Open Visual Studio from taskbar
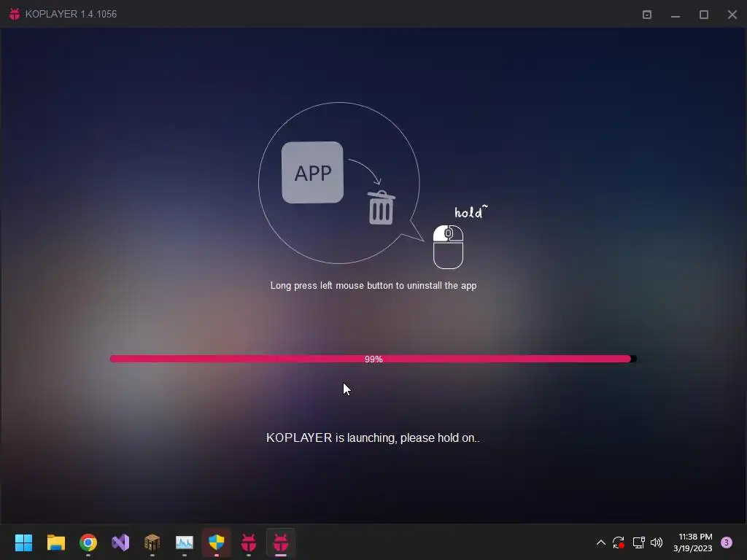The height and width of the screenshot is (560, 747). coord(120,542)
